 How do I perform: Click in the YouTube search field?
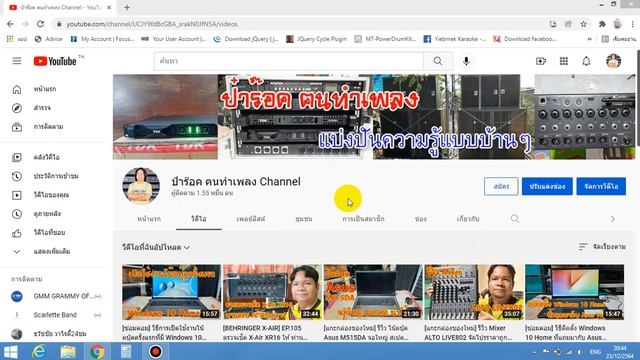(289, 61)
